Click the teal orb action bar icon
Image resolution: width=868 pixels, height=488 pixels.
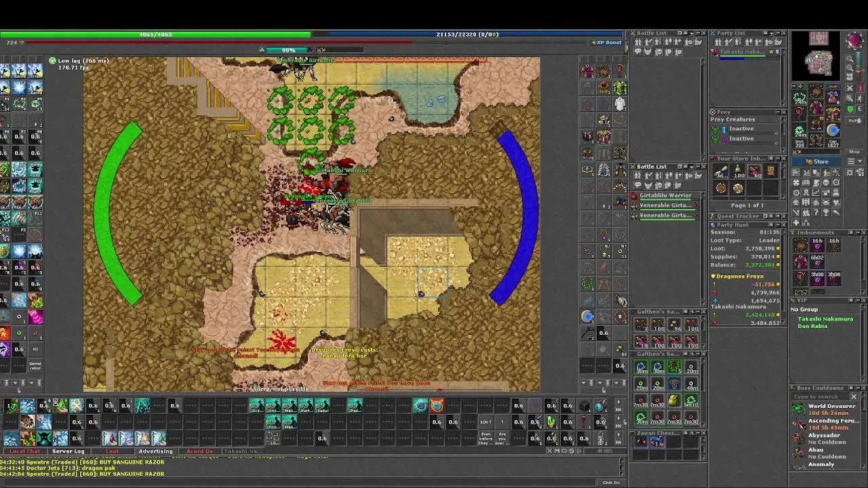[x=420, y=405]
